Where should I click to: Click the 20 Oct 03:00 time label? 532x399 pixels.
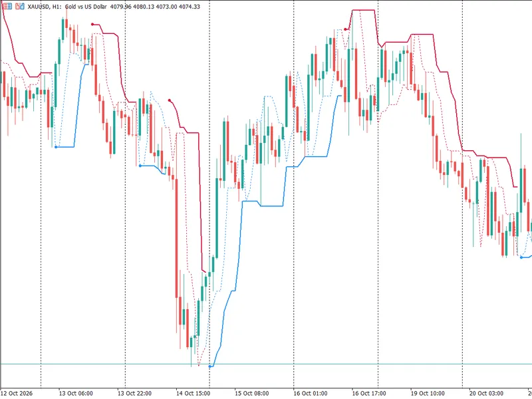click(487, 393)
